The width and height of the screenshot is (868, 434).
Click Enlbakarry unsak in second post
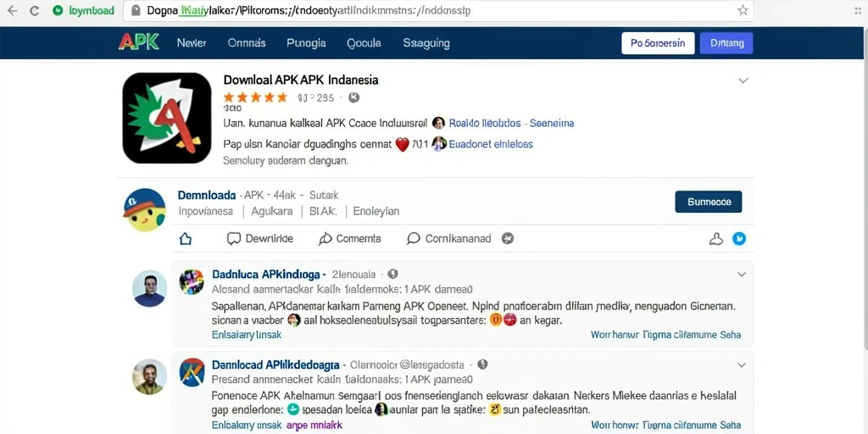click(x=247, y=426)
